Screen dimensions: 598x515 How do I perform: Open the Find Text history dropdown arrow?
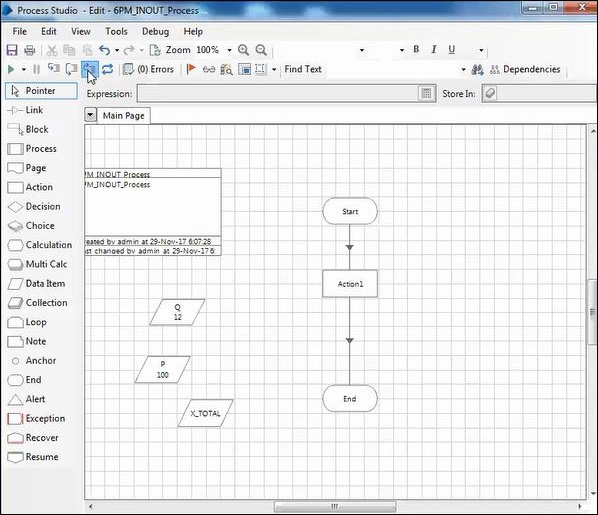click(x=463, y=69)
